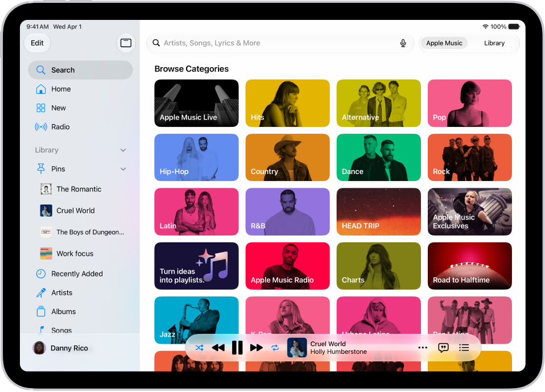Tap the Cruel World mini player artwork
Image resolution: width=545 pixels, height=392 pixels.
(297, 348)
